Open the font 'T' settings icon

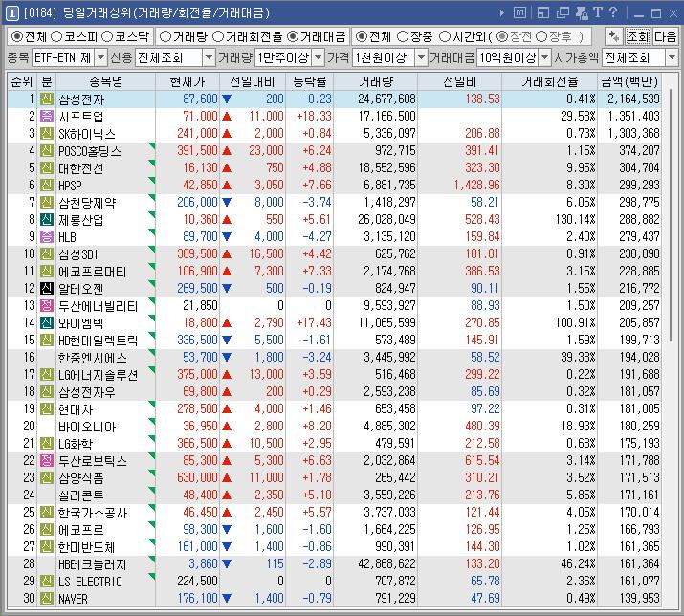598,12
